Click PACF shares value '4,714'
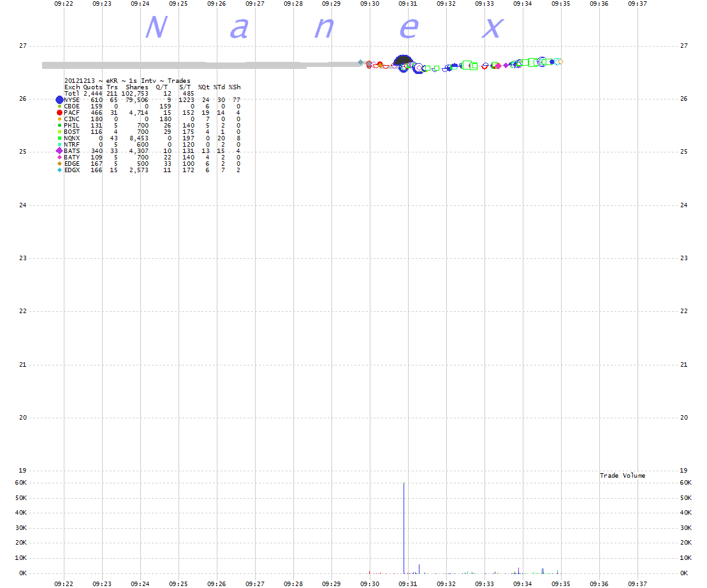Screen dimensions: 707x588 [x=139, y=112]
